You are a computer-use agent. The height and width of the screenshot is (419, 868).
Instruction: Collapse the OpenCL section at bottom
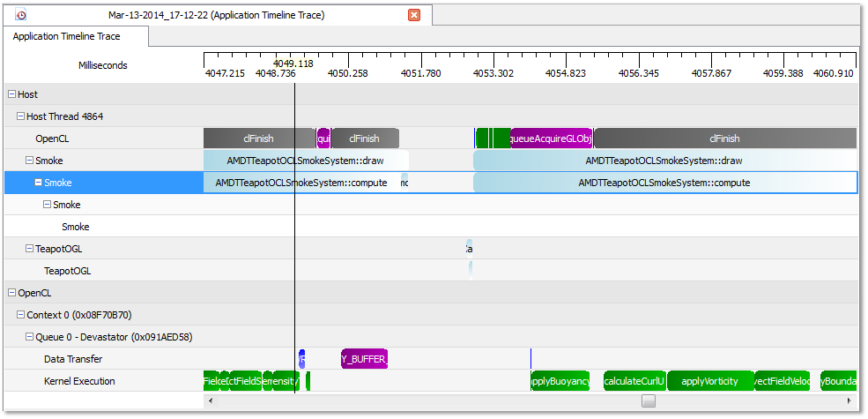click(11, 293)
